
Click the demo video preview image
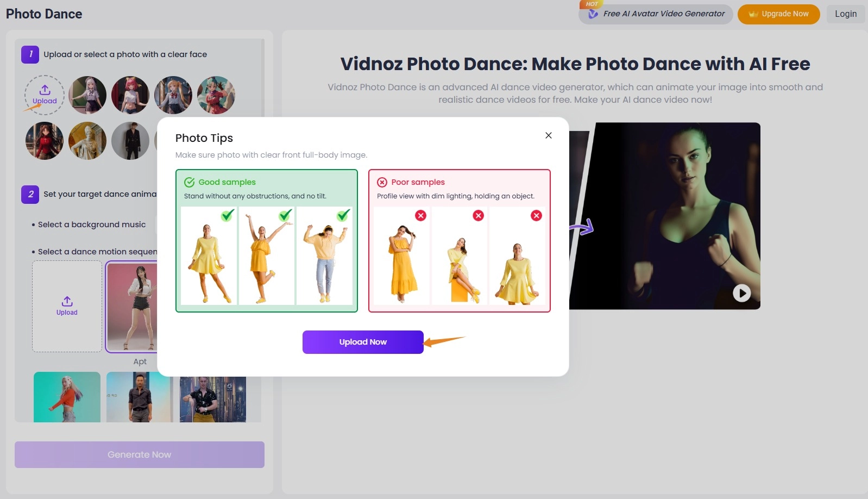click(665, 216)
